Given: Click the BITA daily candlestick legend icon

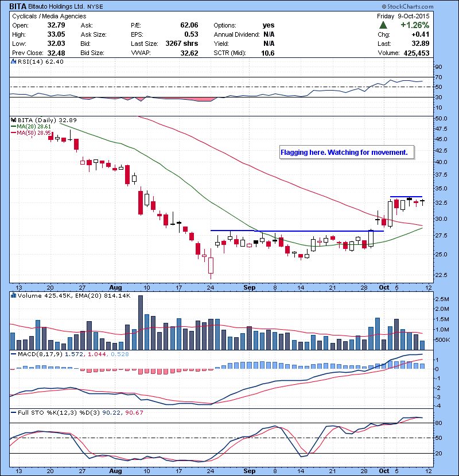Looking at the screenshot, I should click(13, 120).
